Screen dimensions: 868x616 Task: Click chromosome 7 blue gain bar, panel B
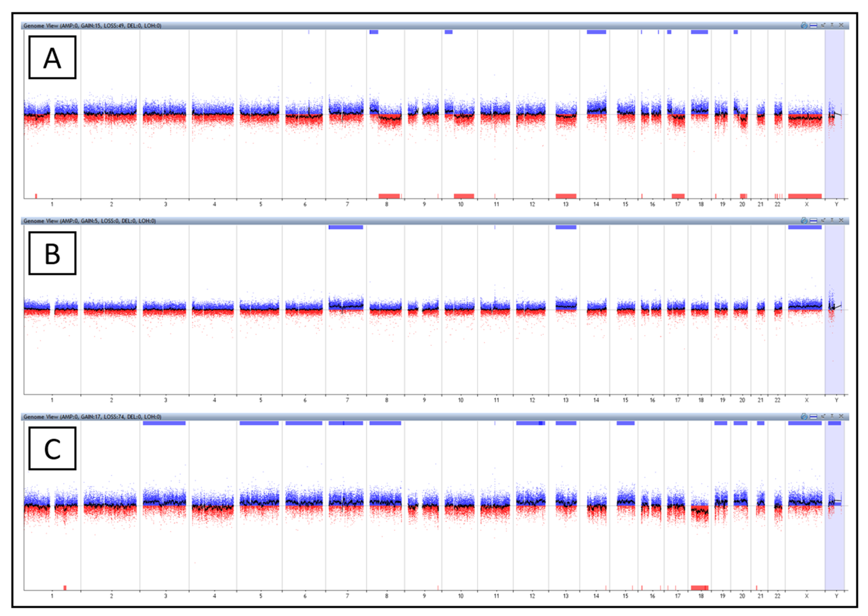346,227
